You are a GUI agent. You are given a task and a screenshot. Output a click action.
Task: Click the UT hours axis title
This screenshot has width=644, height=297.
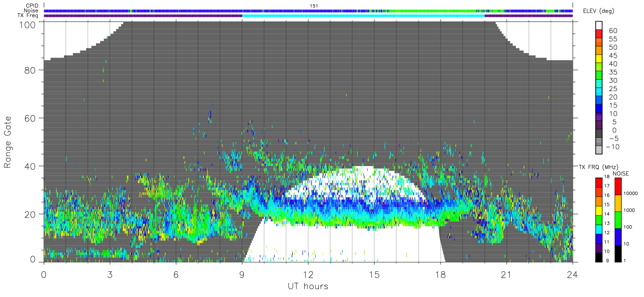tap(308, 287)
